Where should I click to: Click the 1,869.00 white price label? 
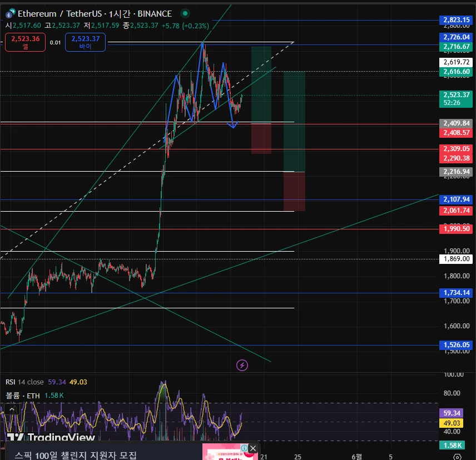(x=456, y=259)
